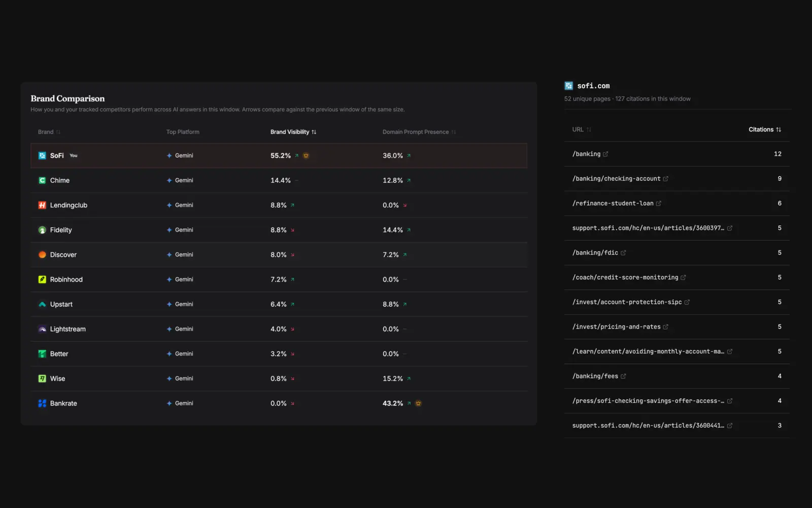Viewport: 812px width, 508px height.
Task: Click the Better brand logo icon
Action: (42, 354)
